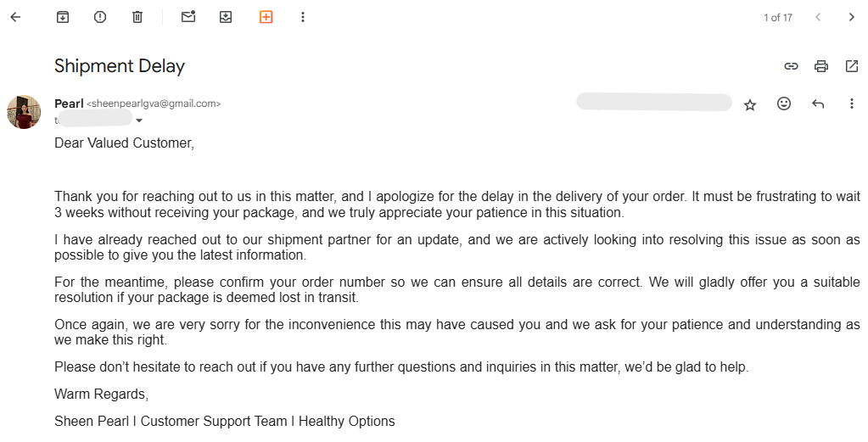Open the top toolbar More options menu

pos(303,17)
